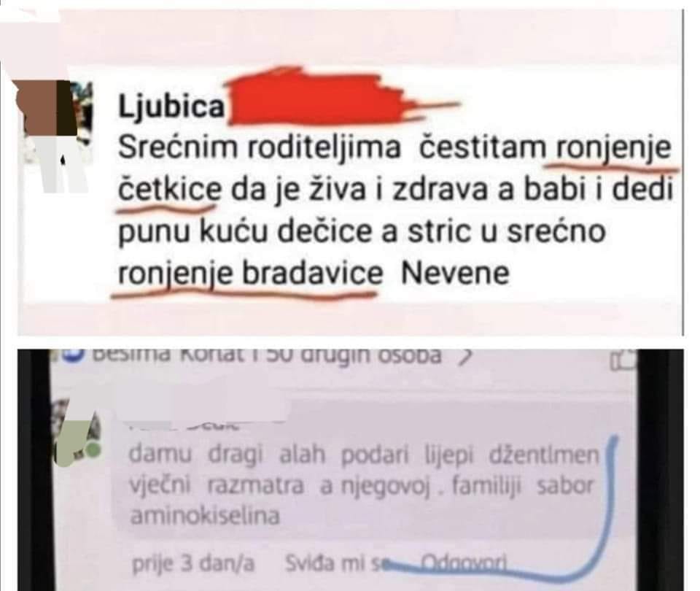The width and height of the screenshot is (700, 591).
Task: Expand reactions with the chevron after 'osoba'
Action: pyautogui.click(x=465, y=357)
